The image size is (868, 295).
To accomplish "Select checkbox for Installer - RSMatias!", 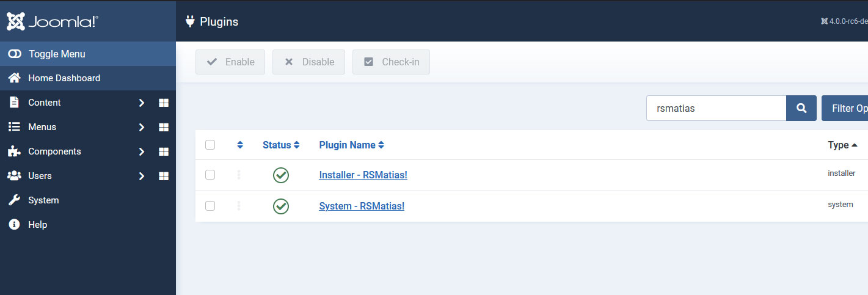I will tap(210, 175).
